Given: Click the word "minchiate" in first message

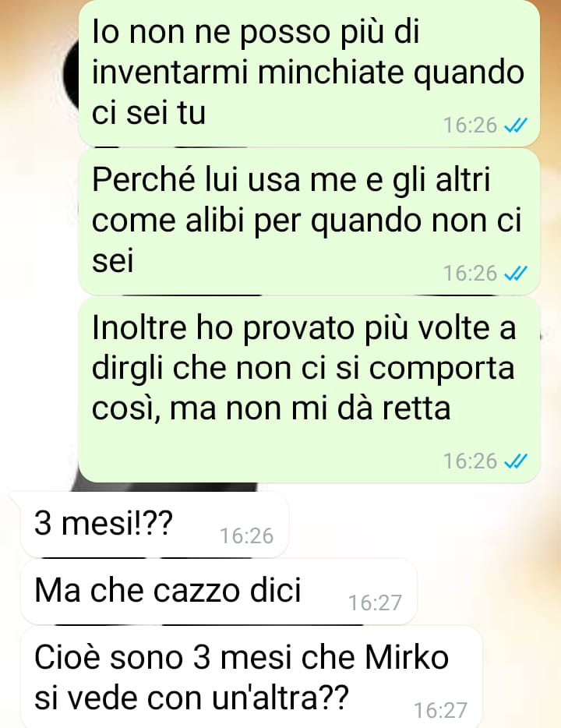Looking at the screenshot, I should [x=331, y=72].
